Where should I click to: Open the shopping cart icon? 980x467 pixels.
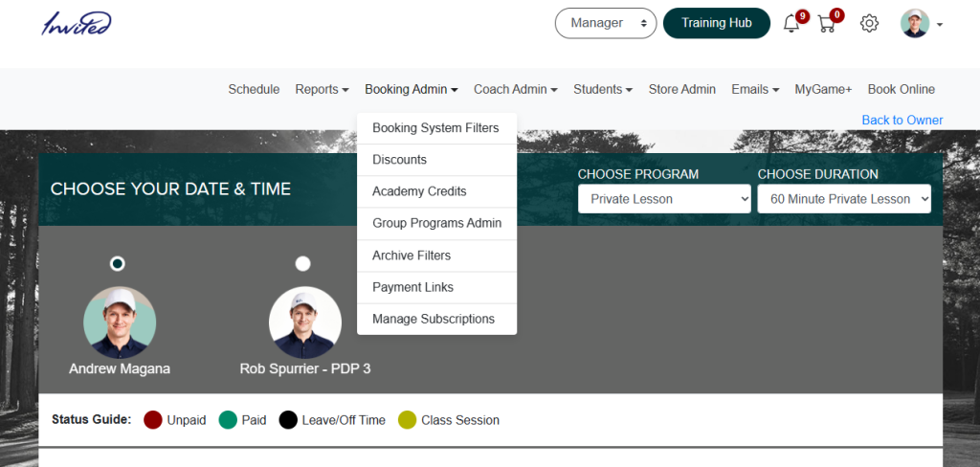point(826,24)
